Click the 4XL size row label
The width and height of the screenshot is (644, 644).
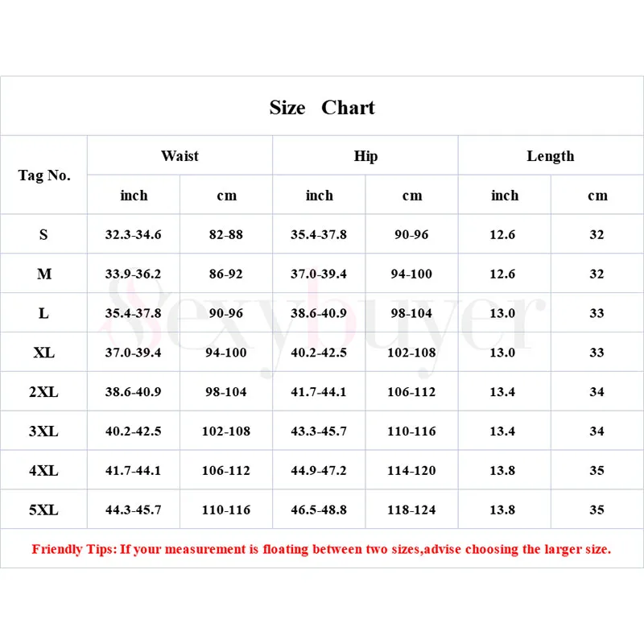[x=43, y=470]
